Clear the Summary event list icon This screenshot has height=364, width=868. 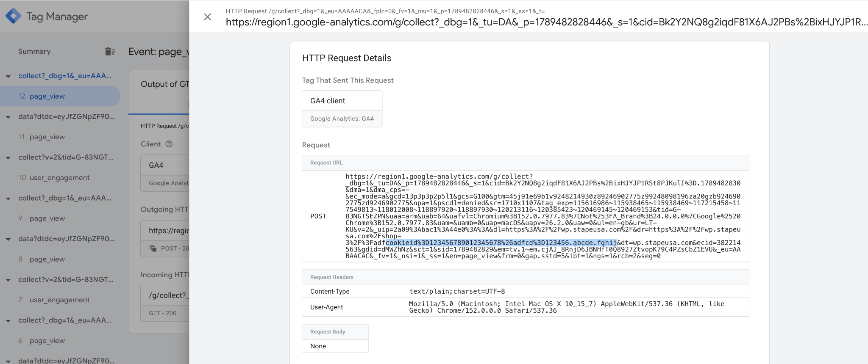pos(110,51)
